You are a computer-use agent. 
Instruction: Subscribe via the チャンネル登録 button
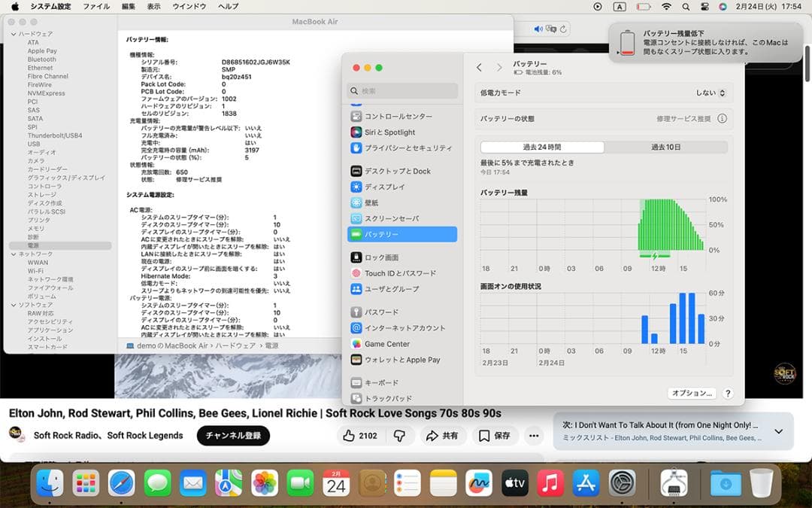point(232,436)
